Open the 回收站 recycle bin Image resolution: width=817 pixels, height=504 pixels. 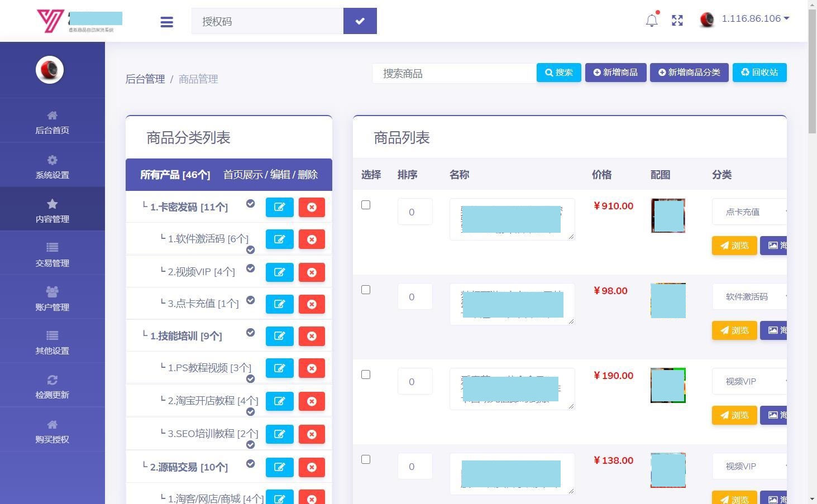click(x=759, y=72)
